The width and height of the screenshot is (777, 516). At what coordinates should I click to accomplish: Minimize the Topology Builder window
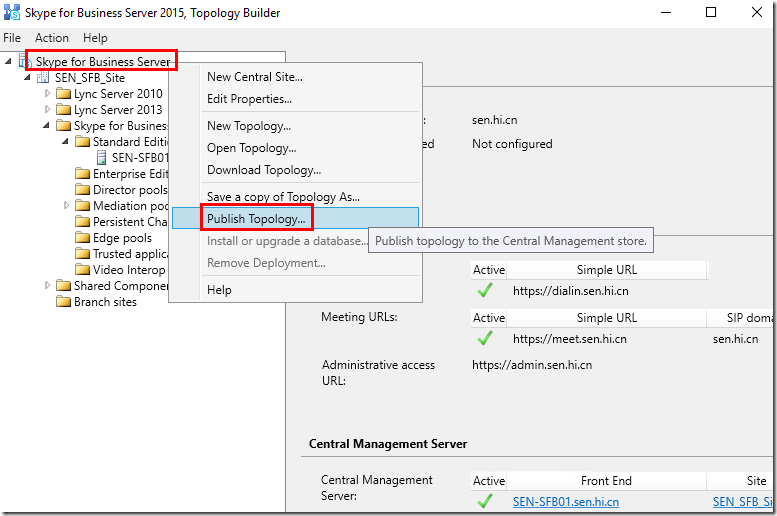[x=666, y=12]
